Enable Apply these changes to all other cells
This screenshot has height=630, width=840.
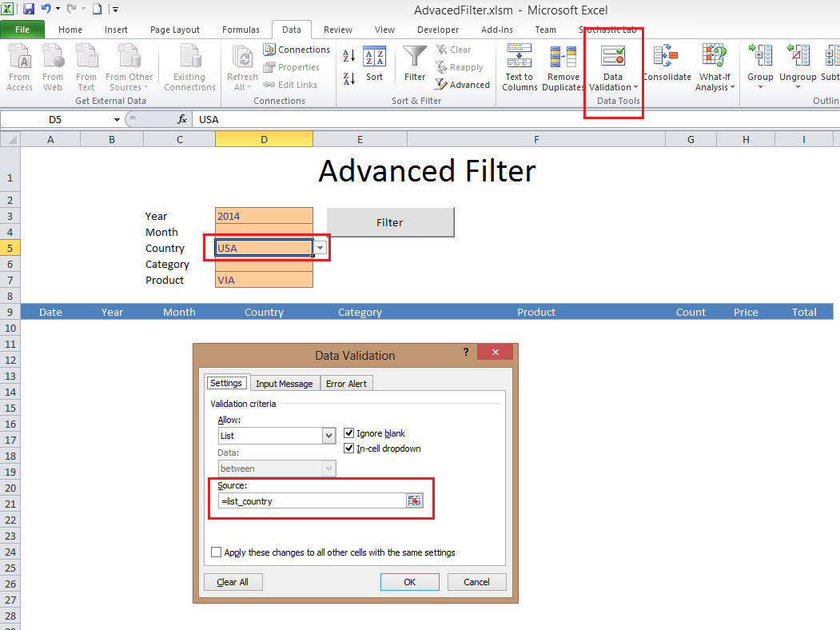[x=217, y=552]
